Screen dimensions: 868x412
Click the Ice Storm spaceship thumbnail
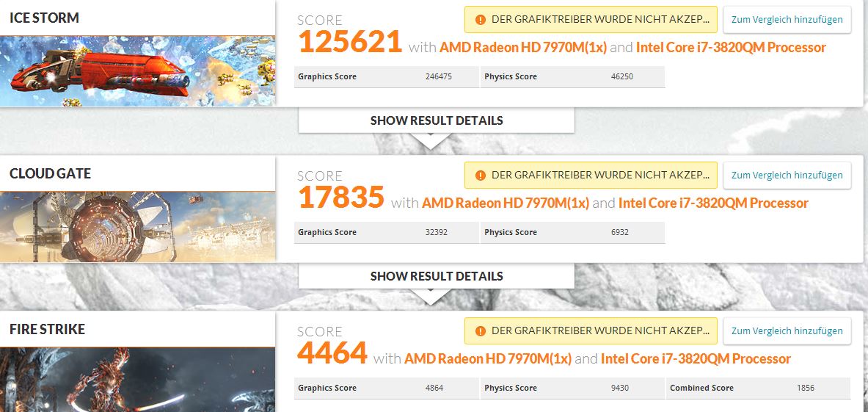pyautogui.click(x=137, y=71)
